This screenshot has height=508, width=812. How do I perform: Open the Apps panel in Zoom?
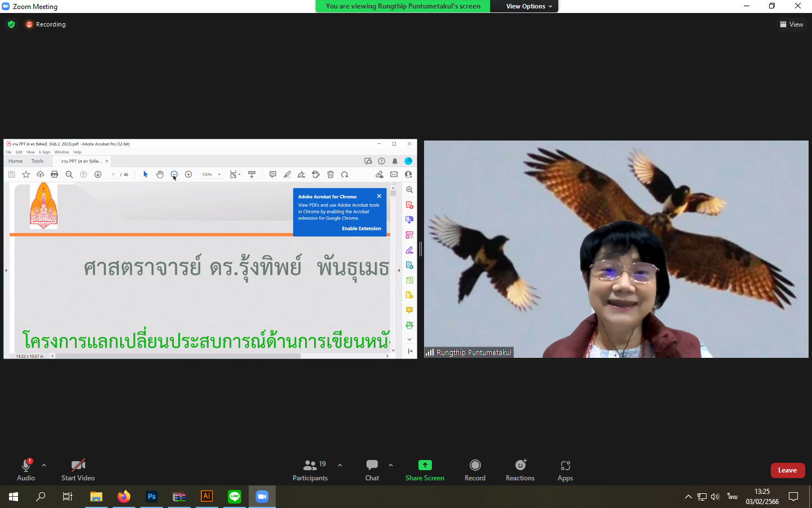(565, 470)
